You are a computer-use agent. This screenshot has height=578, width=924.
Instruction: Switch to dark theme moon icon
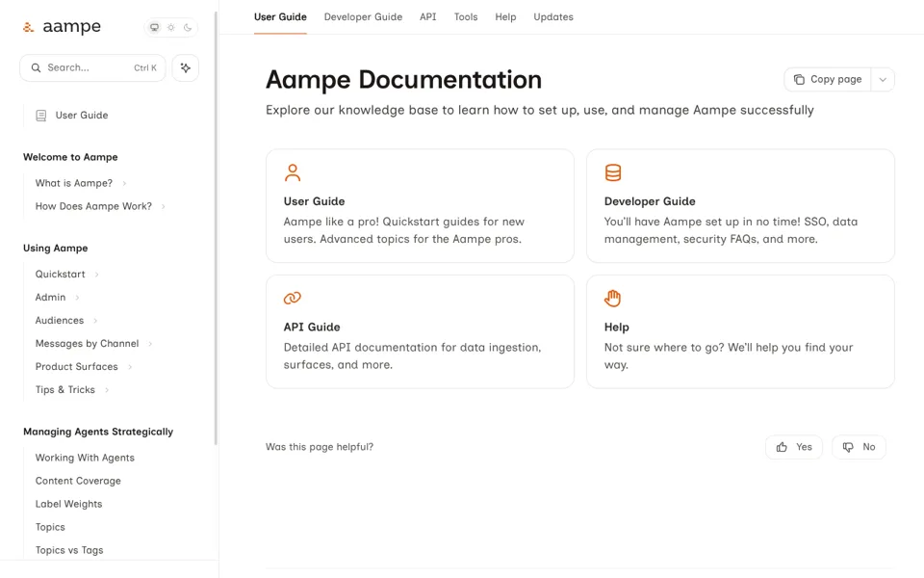click(188, 27)
